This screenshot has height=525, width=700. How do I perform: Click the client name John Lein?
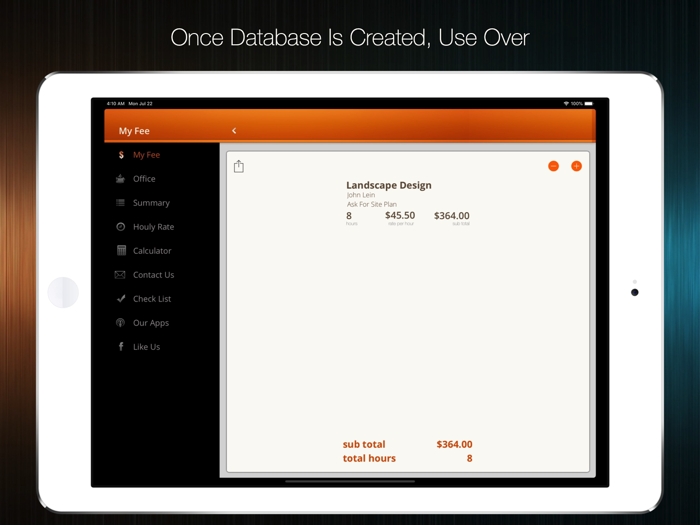click(361, 195)
